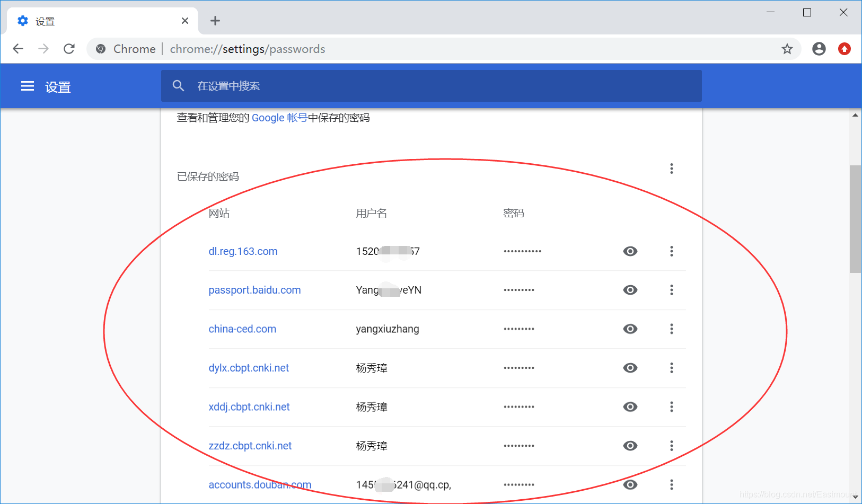The height and width of the screenshot is (504, 862).
Task: Click the 网站 column header
Action: pos(219,213)
